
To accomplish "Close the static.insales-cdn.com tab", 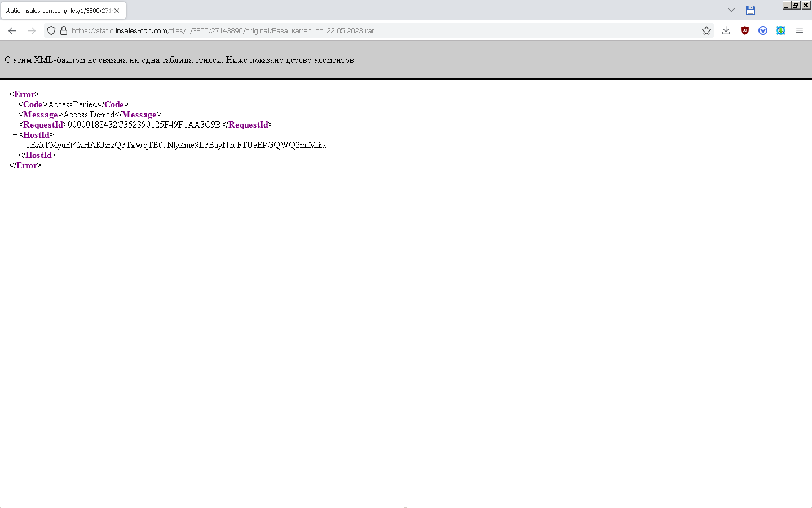I will click(117, 11).
